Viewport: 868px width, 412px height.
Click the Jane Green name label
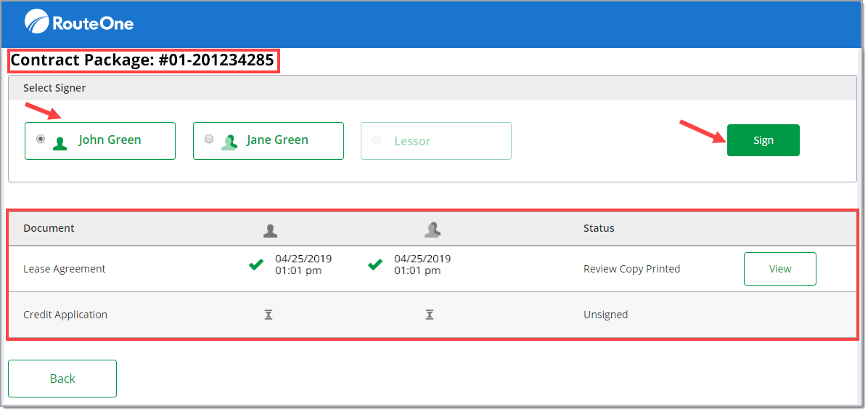click(x=277, y=140)
